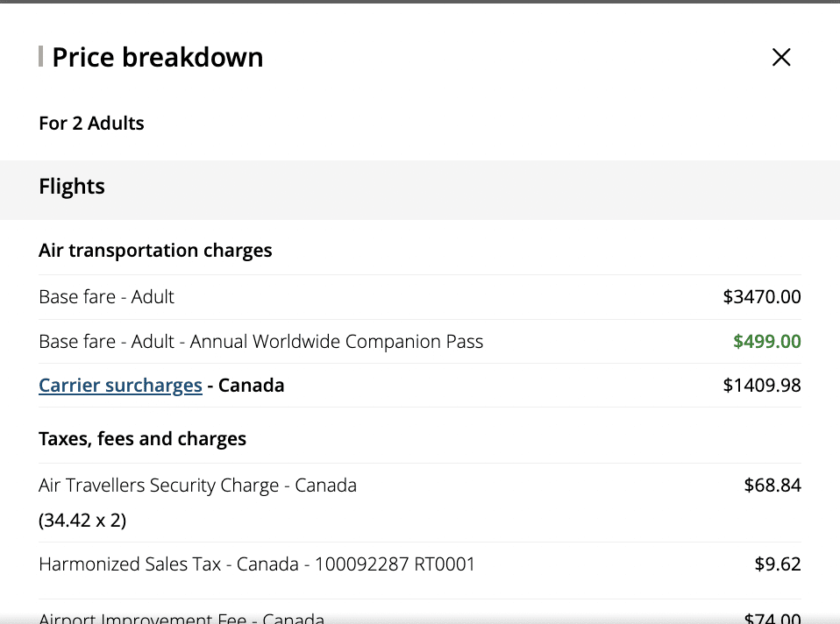Close the Price breakdown dialog
The image size is (840, 624).
pyautogui.click(x=780, y=58)
